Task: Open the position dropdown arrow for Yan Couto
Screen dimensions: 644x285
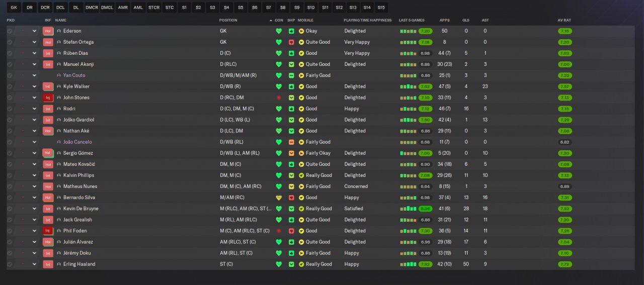Action: (x=34, y=75)
